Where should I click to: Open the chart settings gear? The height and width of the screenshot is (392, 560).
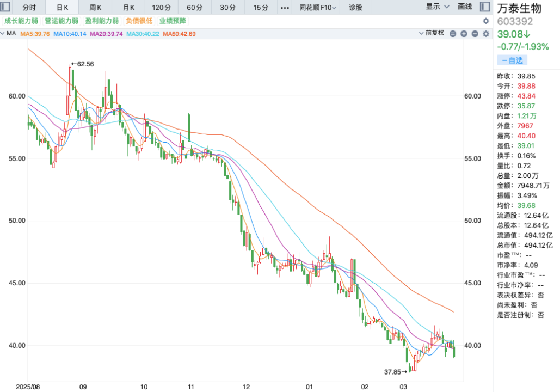[x=486, y=33]
